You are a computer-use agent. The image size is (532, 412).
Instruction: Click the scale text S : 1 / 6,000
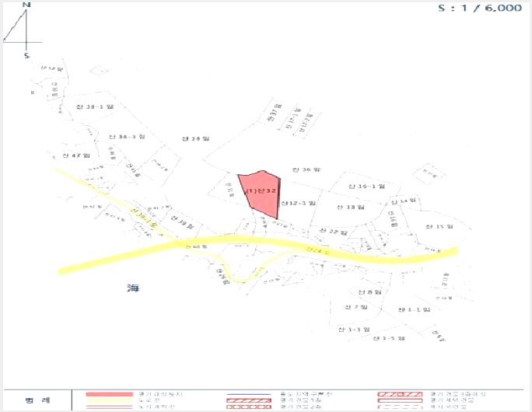pos(480,8)
